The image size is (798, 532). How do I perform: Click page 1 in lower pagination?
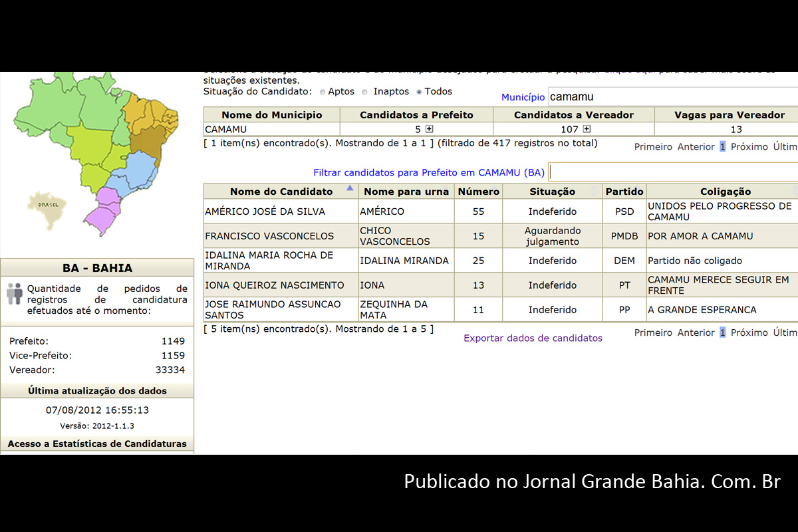click(722, 332)
